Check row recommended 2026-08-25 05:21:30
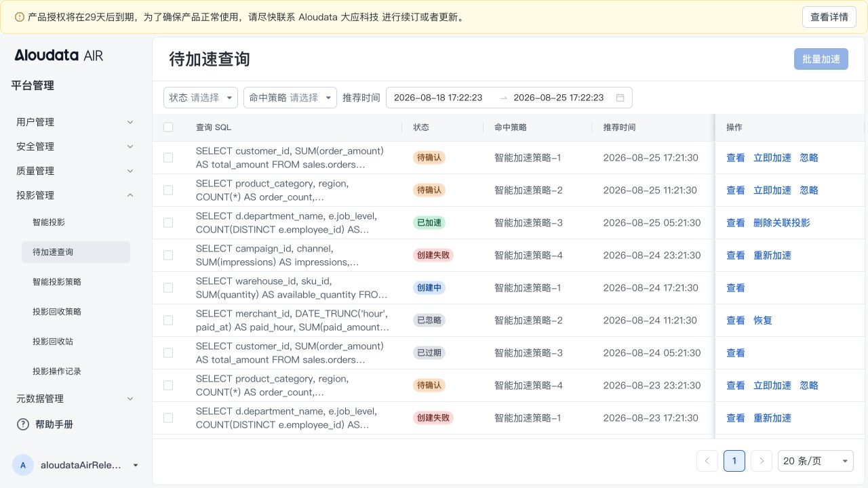The width and height of the screenshot is (868, 488). (x=168, y=222)
